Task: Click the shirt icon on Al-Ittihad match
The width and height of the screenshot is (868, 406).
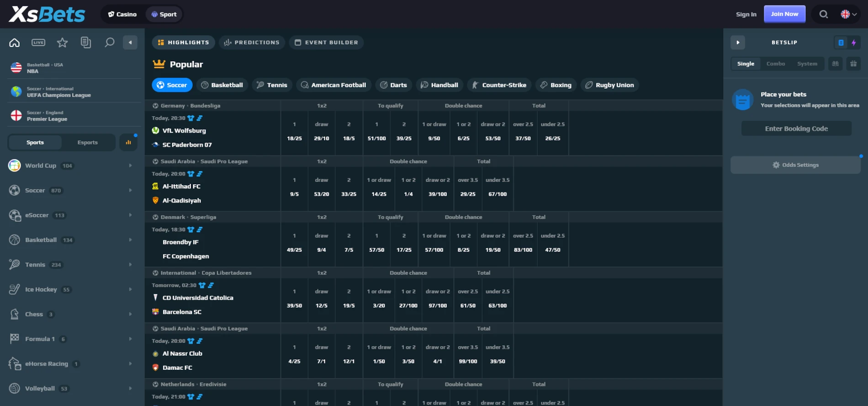Action: [x=191, y=174]
